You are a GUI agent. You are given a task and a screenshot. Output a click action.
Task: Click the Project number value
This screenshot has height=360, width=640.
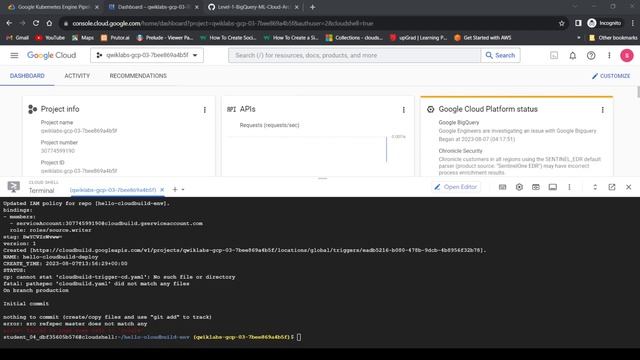click(58, 151)
